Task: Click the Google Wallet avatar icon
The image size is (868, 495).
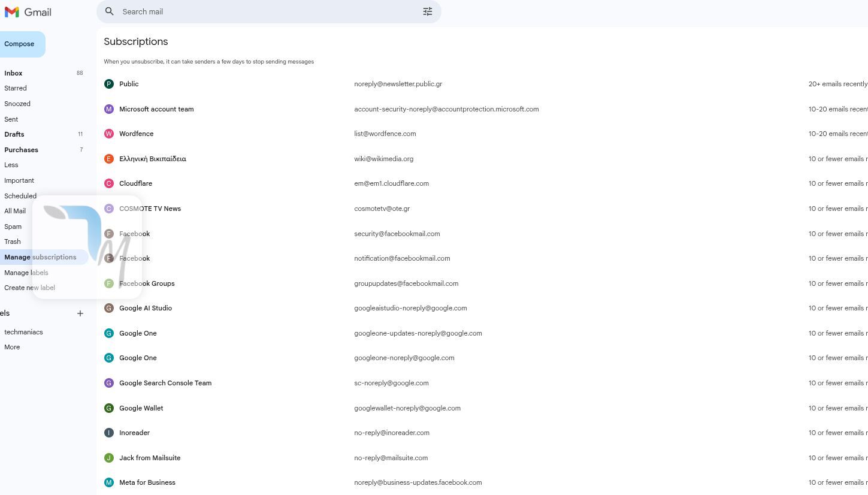Action: 109,408
